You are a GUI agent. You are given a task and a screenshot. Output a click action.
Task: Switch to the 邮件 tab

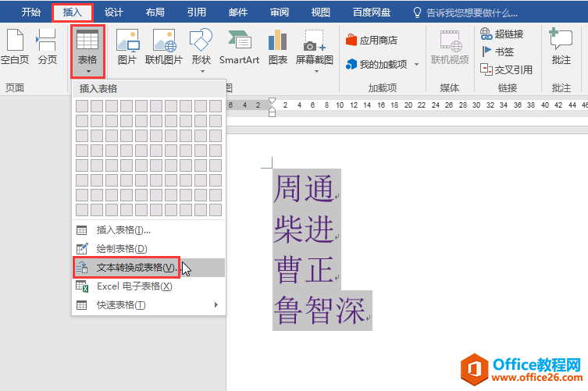click(x=238, y=12)
